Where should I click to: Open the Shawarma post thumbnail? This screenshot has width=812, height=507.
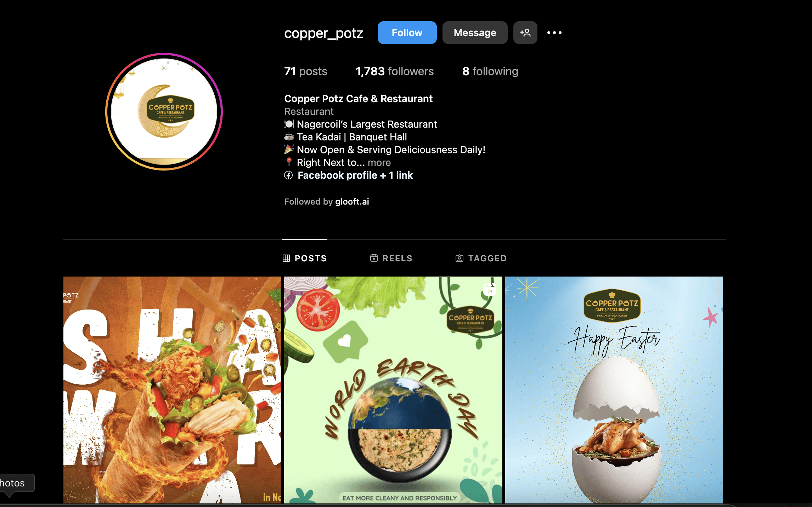[x=172, y=390]
